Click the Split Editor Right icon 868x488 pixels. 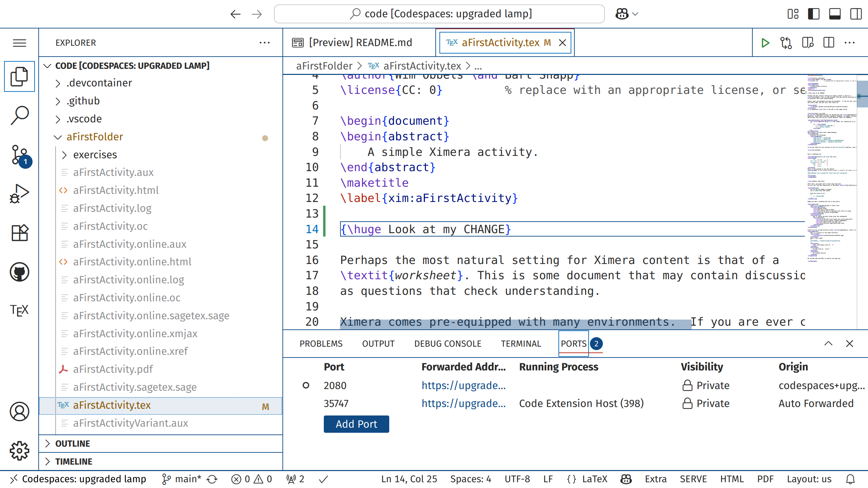(828, 43)
